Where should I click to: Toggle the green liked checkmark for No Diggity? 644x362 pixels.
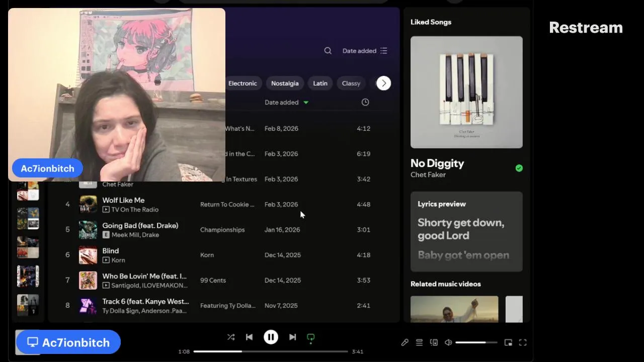pos(519,168)
